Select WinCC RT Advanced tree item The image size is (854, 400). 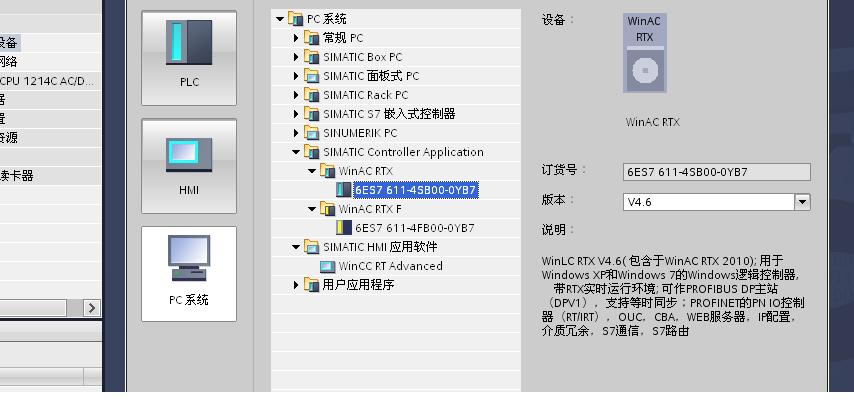point(391,266)
